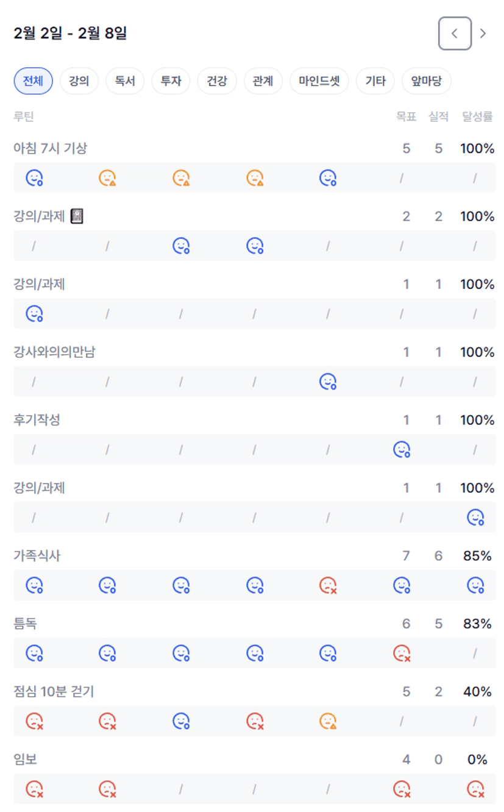This screenshot has height=812, width=504.
Task: Click the 달성률 column header
Action: [477, 116]
